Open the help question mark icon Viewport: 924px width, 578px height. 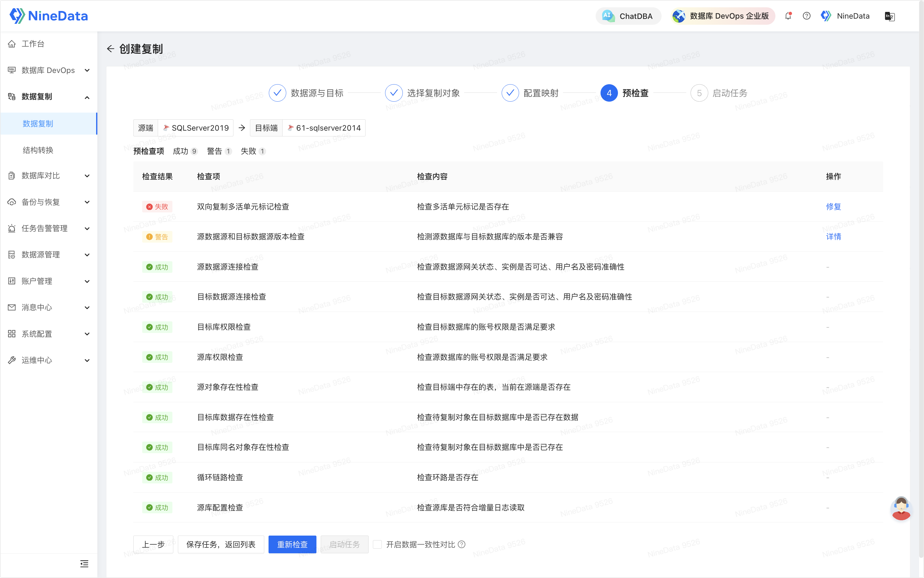pyautogui.click(x=806, y=16)
